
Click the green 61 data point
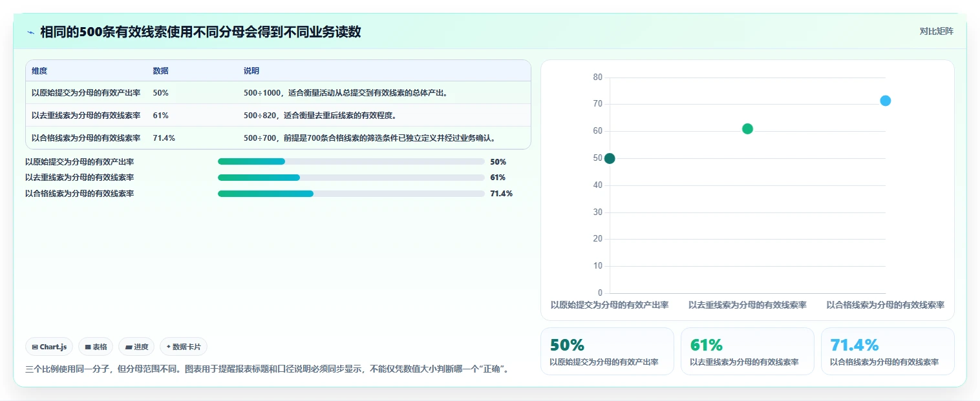pos(747,129)
